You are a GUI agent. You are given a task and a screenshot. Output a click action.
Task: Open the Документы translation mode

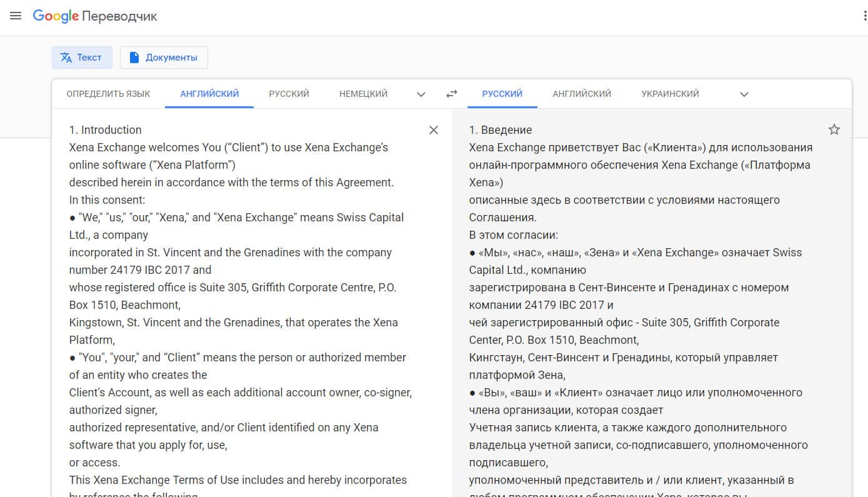(x=164, y=58)
